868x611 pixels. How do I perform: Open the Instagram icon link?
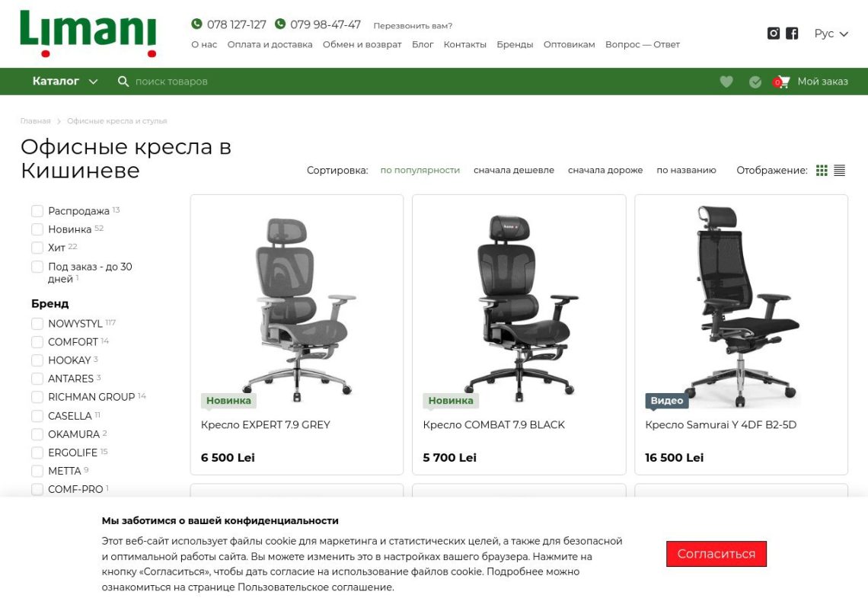point(774,34)
